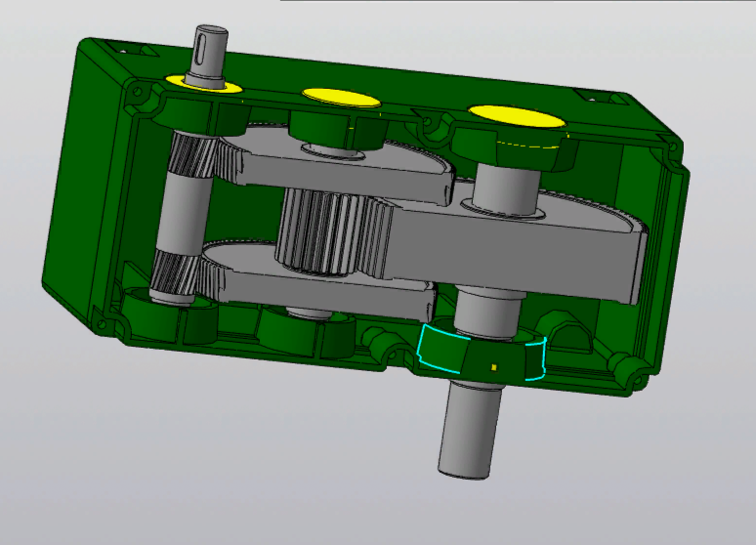
Task: Select the lower helical pinion on input shaft
Action: pyautogui.click(x=175, y=273)
